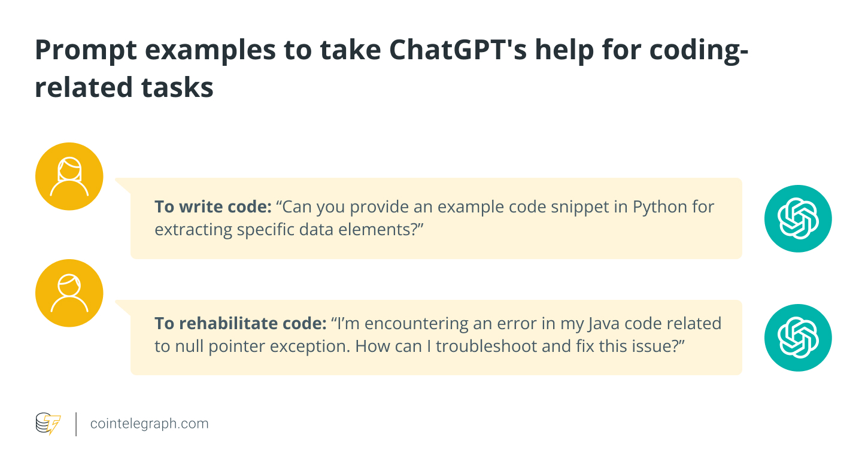Click the divider line beside the Cointelegraph logo
The image size is (868, 471).
tap(77, 424)
